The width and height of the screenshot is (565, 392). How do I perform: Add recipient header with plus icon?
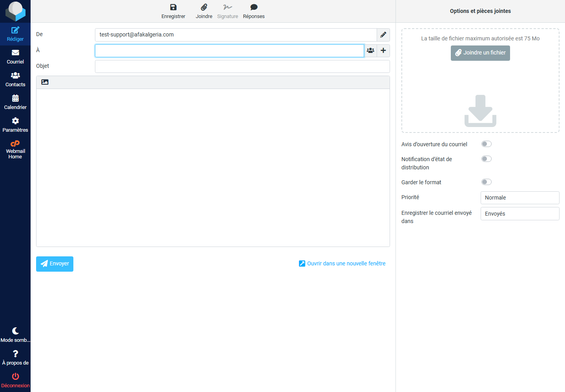point(383,51)
